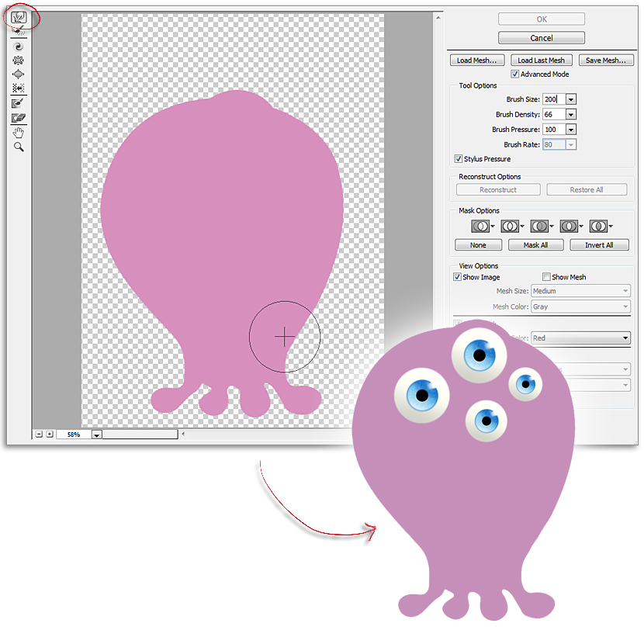Image resolution: width=644 pixels, height=644 pixels.
Task: Select the Thaw Mask tool
Action: point(19,118)
